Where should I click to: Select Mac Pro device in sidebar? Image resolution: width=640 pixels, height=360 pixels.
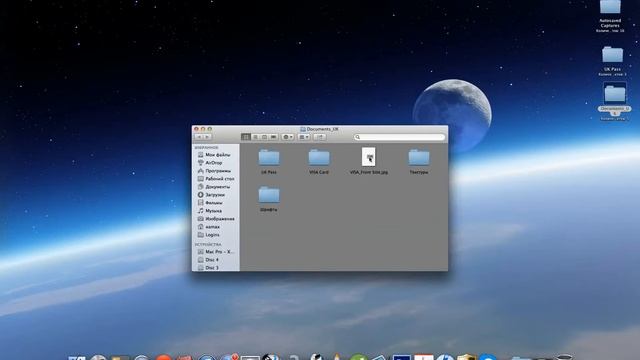pyautogui.click(x=216, y=252)
